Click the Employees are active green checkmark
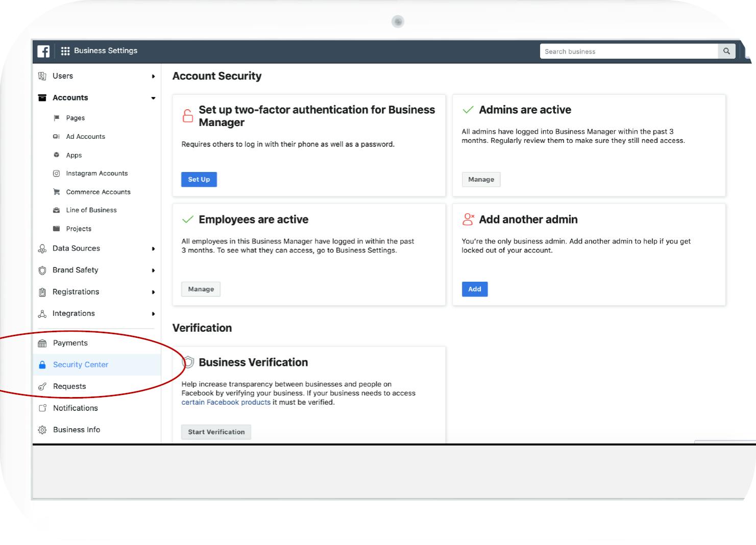The height and width of the screenshot is (545, 756). point(188,219)
